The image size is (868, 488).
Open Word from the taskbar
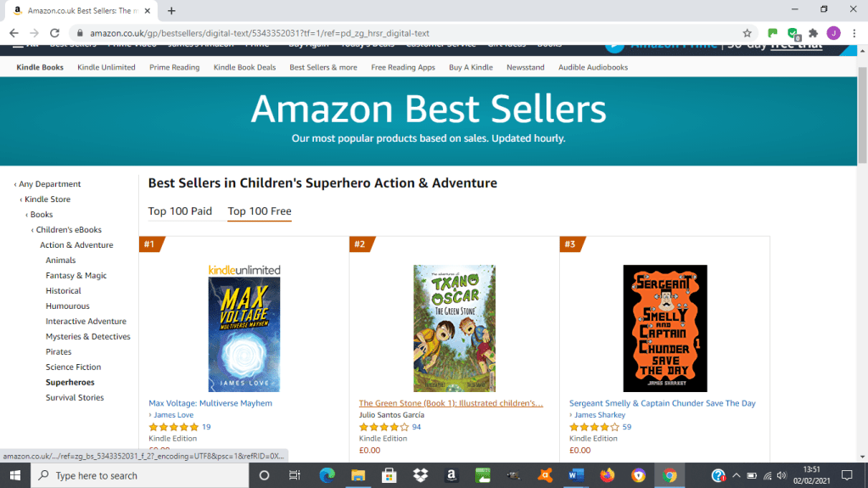577,475
